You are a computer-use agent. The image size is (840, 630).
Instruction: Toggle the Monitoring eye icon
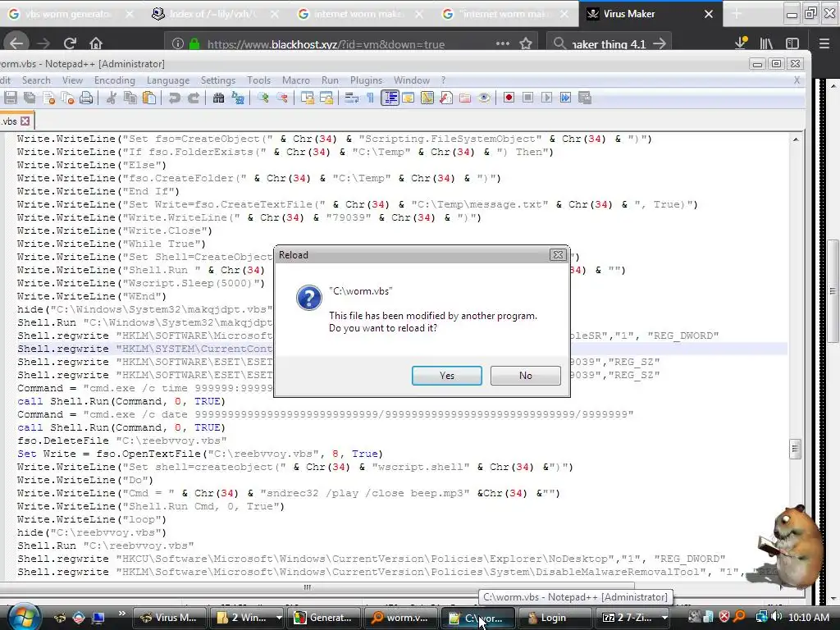(484, 98)
